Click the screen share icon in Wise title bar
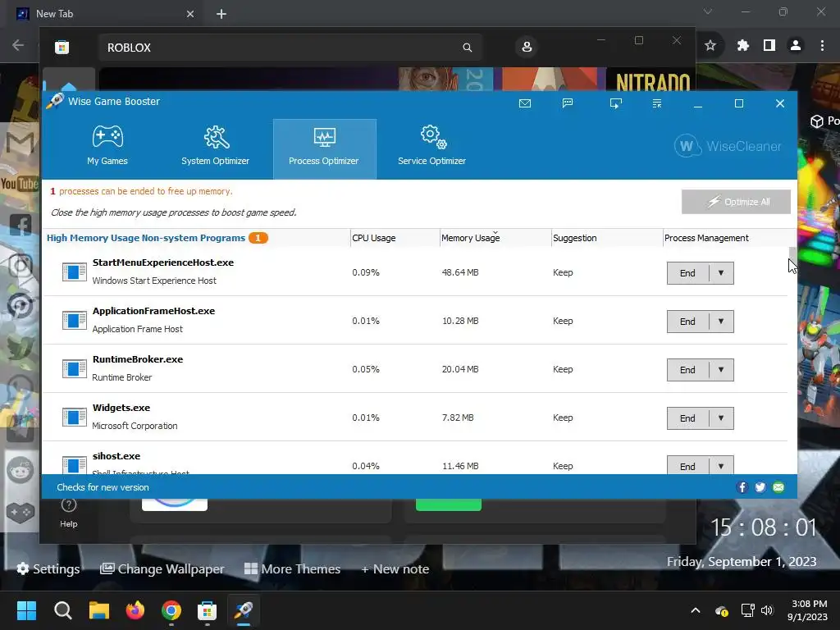 pos(616,103)
